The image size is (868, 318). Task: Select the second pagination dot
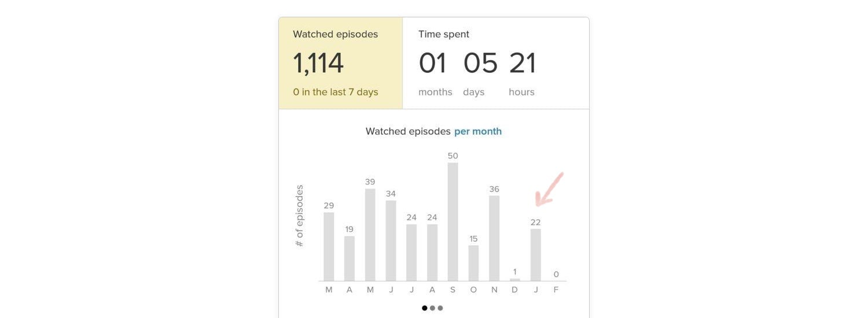[432, 308]
